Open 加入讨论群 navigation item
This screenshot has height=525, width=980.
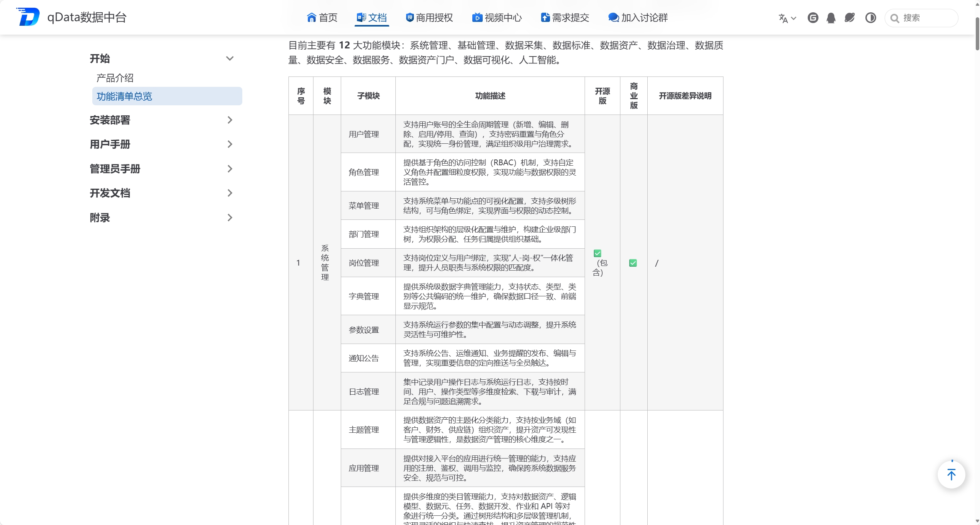point(638,18)
